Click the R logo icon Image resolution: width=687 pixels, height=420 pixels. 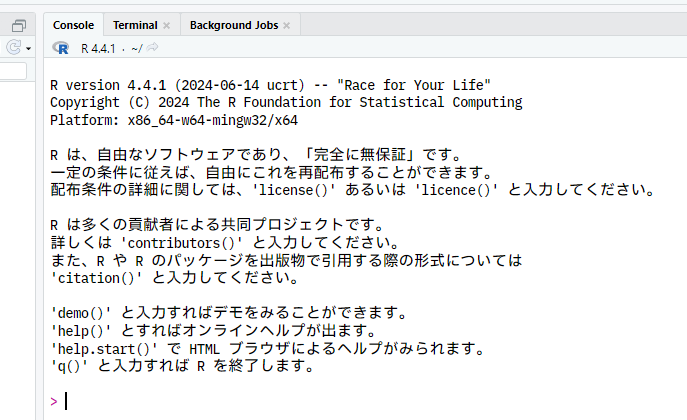pos(63,48)
